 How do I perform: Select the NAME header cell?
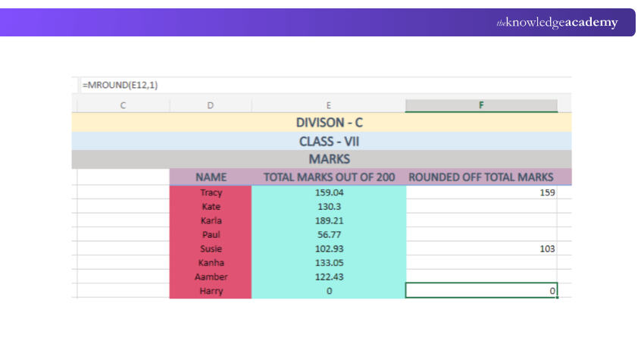[x=211, y=177]
